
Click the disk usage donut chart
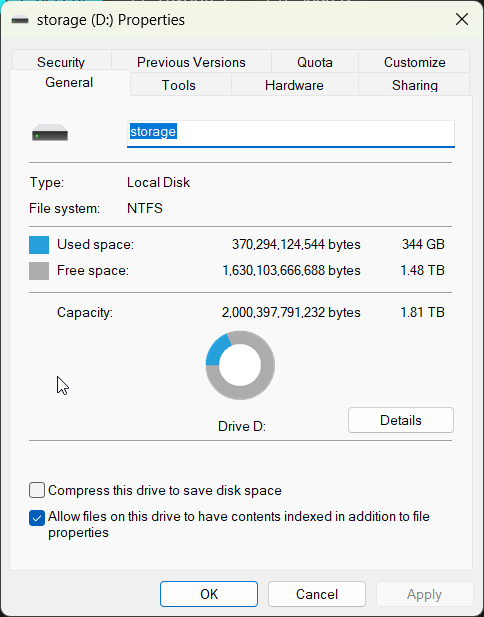coord(240,365)
